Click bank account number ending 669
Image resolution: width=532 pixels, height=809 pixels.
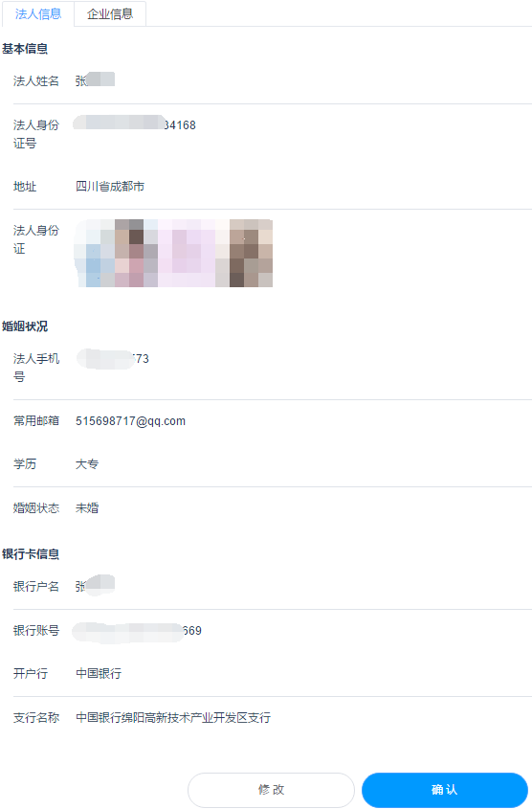point(137,632)
